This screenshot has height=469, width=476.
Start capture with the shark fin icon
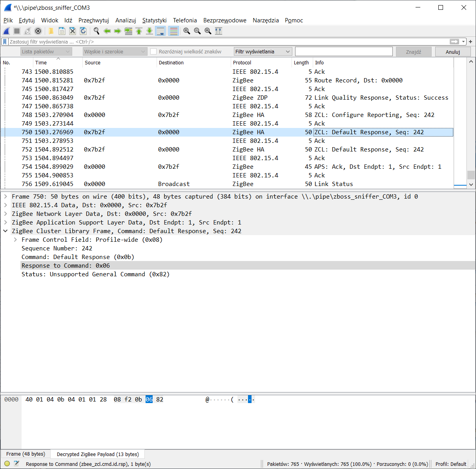pyautogui.click(x=7, y=31)
